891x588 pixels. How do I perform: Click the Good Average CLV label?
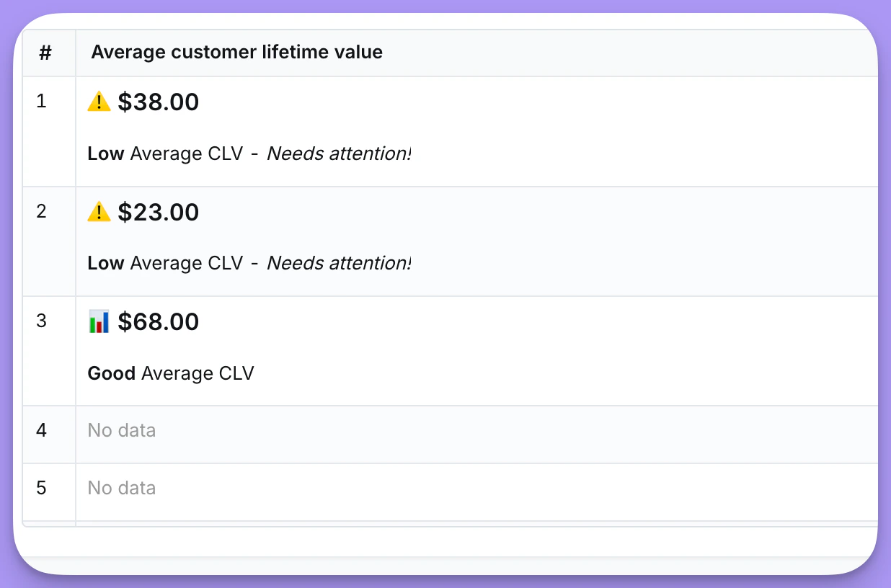[170, 373]
